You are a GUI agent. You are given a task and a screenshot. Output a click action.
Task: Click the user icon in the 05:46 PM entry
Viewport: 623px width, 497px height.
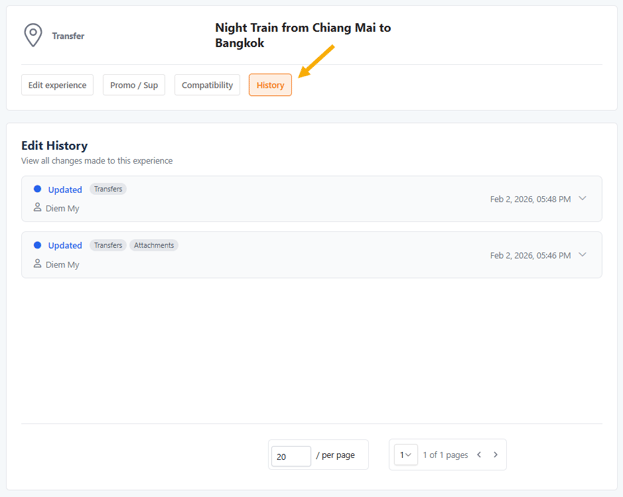click(38, 264)
